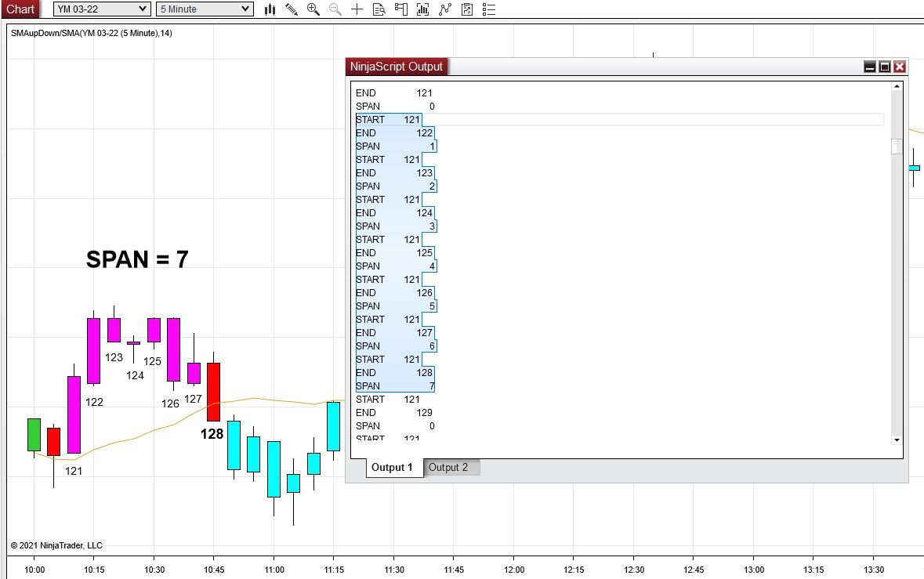Click the red candle labeled 128
The image size is (924, 579).
(x=213, y=392)
